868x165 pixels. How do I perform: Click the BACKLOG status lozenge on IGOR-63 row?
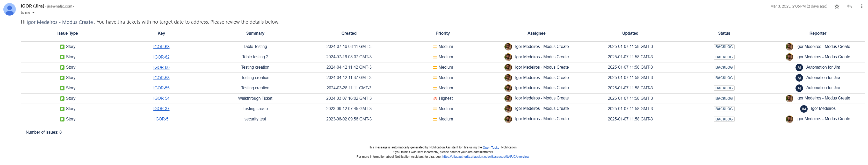point(724,46)
